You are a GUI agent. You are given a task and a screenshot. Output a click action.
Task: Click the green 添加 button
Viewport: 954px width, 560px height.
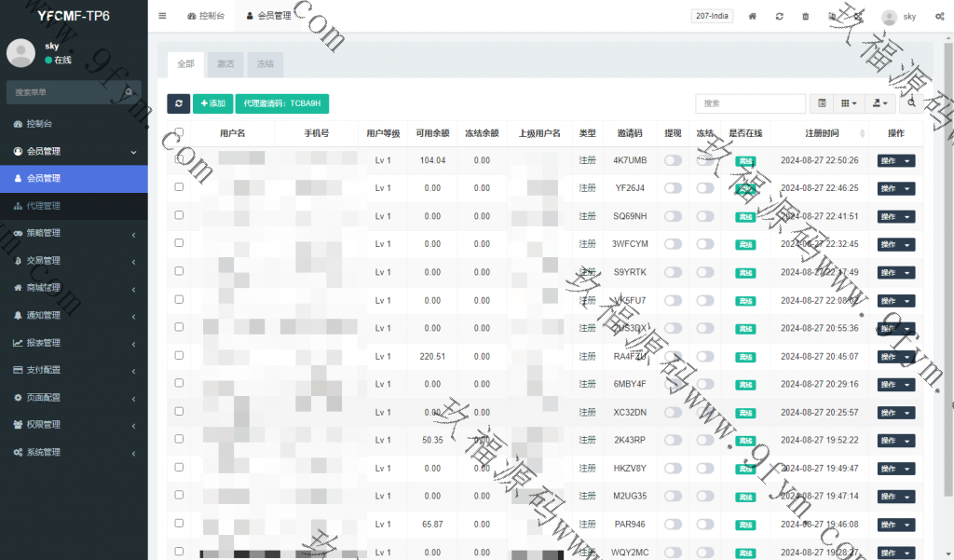coord(212,103)
